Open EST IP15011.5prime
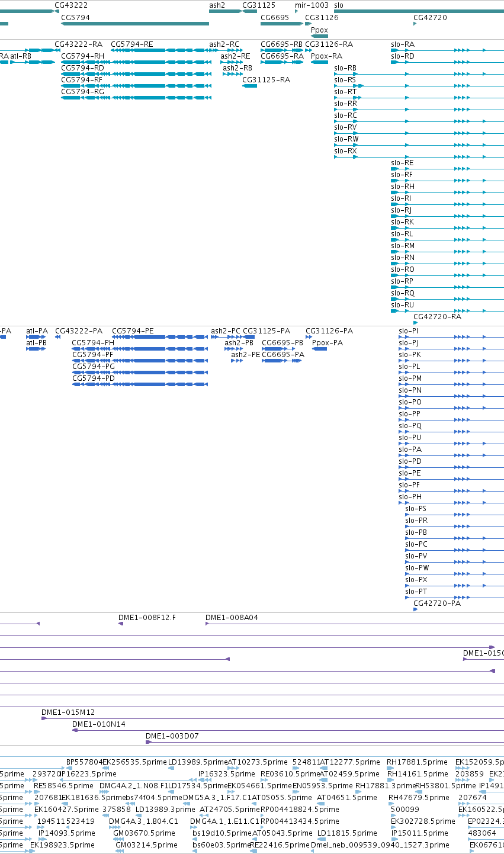The image size is (504, 854). pos(420,833)
